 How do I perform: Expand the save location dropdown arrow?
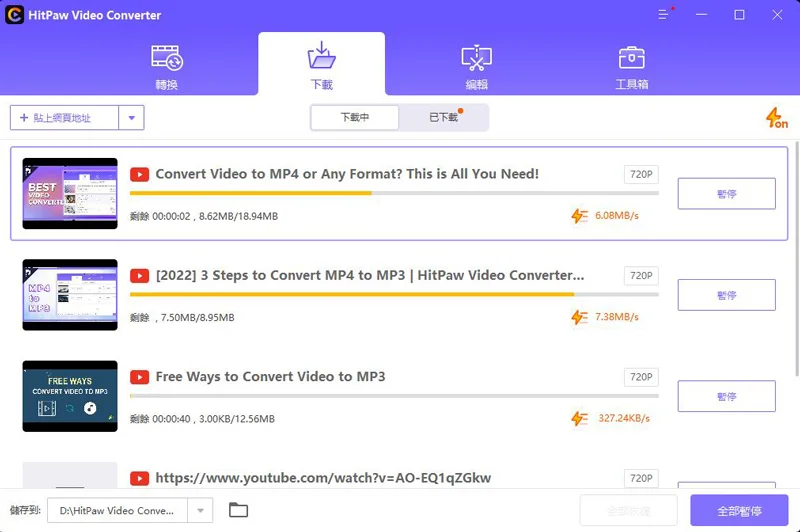coord(201,511)
